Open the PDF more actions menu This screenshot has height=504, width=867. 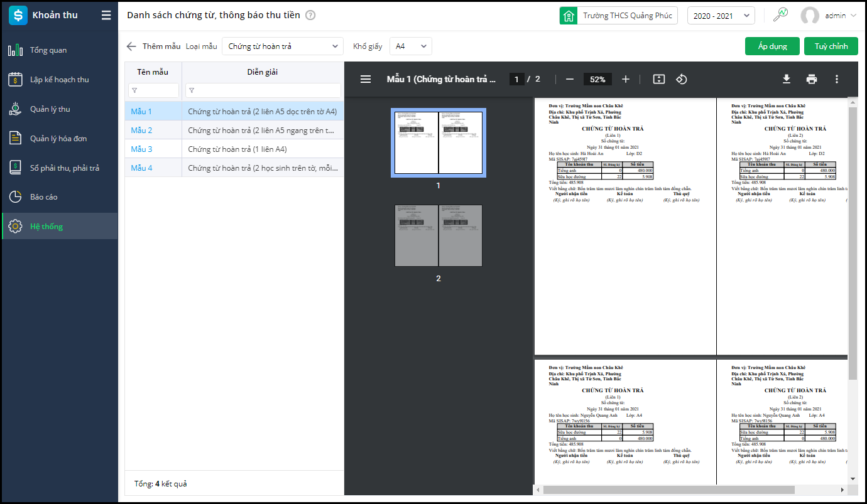837,79
